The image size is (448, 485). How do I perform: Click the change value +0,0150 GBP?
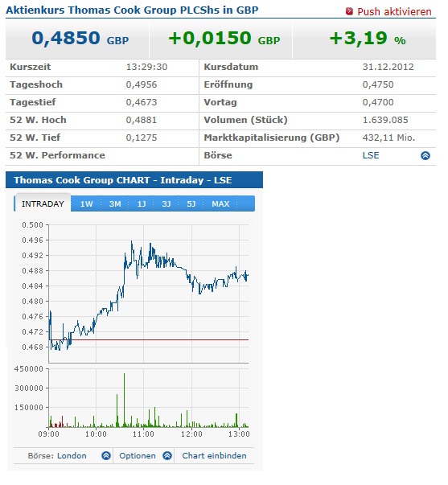point(224,39)
